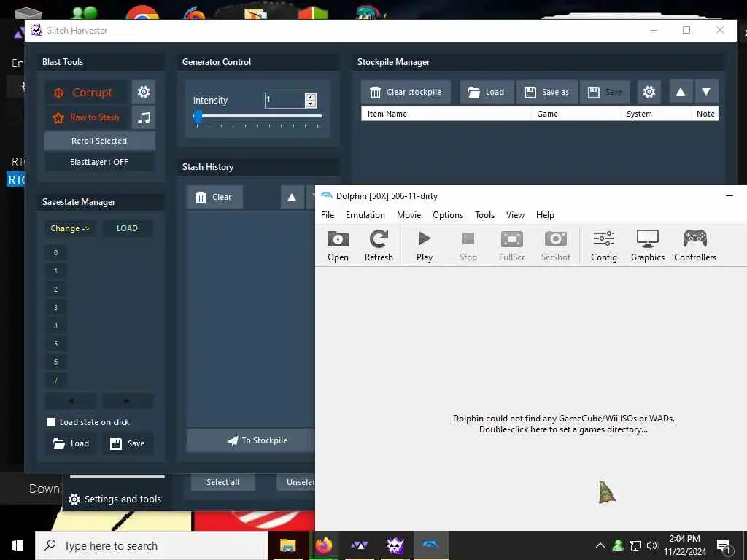Select savestate slot 7
Image resolution: width=747 pixels, height=560 pixels.
(55, 380)
